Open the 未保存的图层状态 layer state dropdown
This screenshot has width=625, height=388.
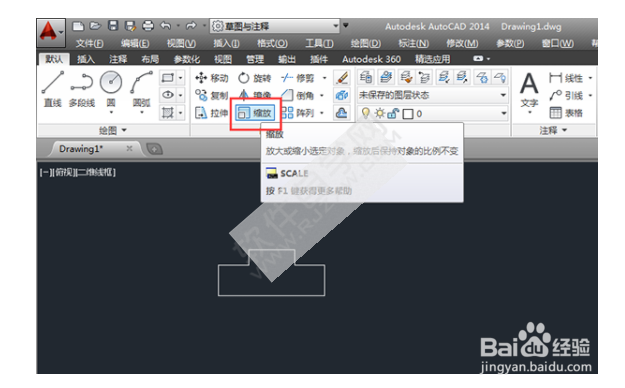tap(432, 95)
